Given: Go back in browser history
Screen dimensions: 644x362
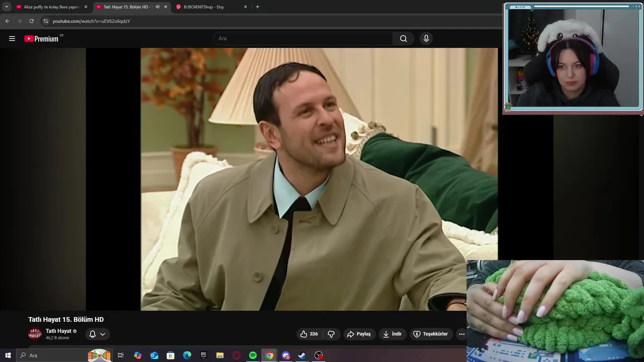Looking at the screenshot, I should point(7,21).
